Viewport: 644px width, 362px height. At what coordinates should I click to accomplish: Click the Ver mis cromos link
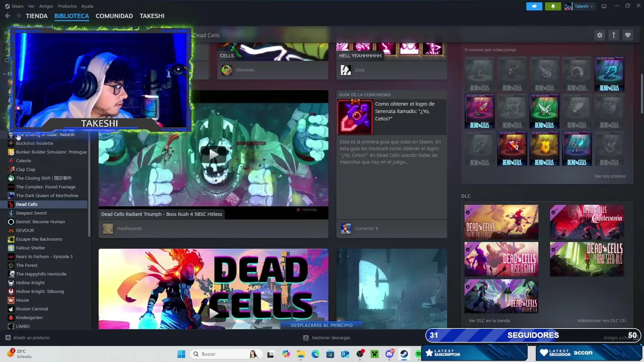610,176
